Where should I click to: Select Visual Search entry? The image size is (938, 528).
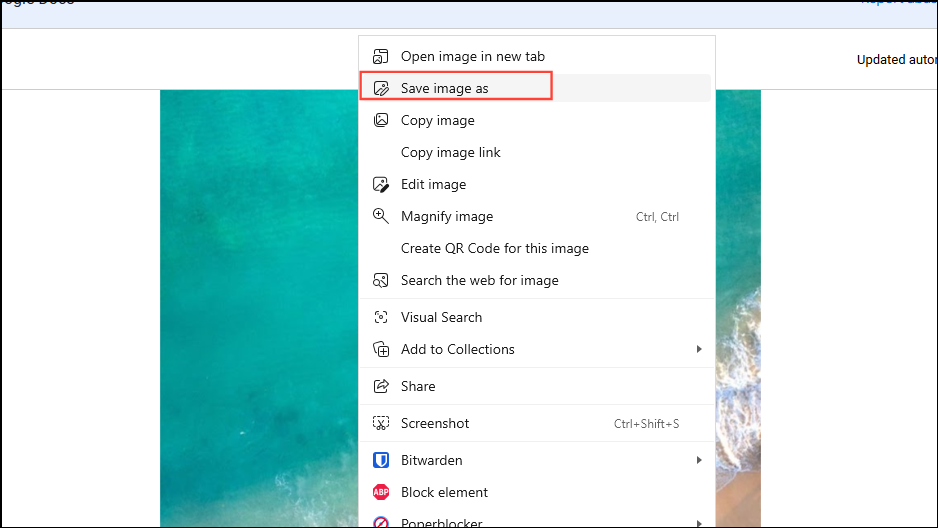[x=537, y=317]
